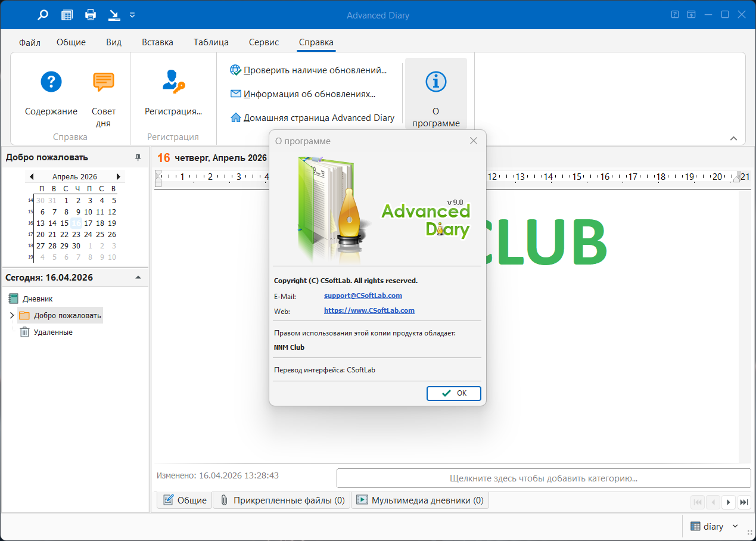
Task: Go to the next entry navigation button
Action: [728, 502]
